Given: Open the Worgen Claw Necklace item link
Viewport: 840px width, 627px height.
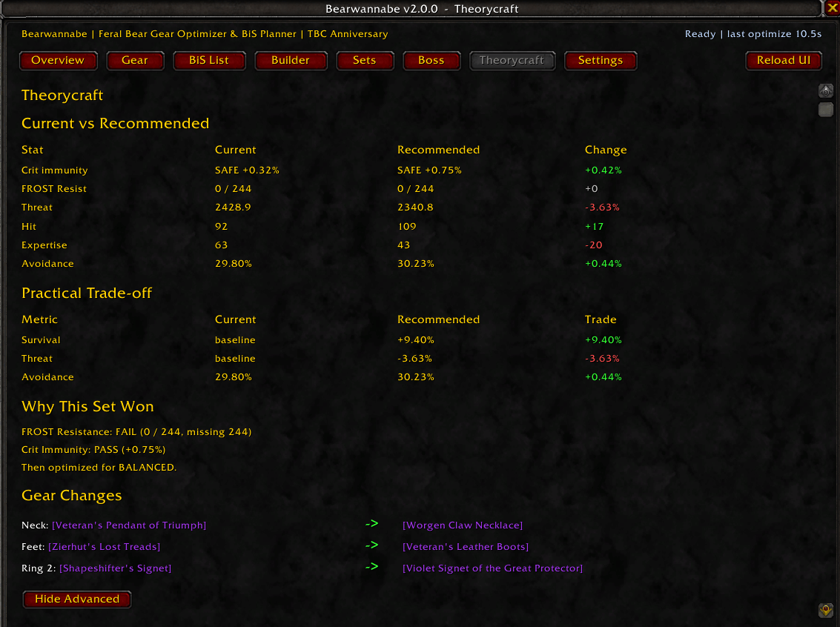Looking at the screenshot, I should pyautogui.click(x=463, y=525).
